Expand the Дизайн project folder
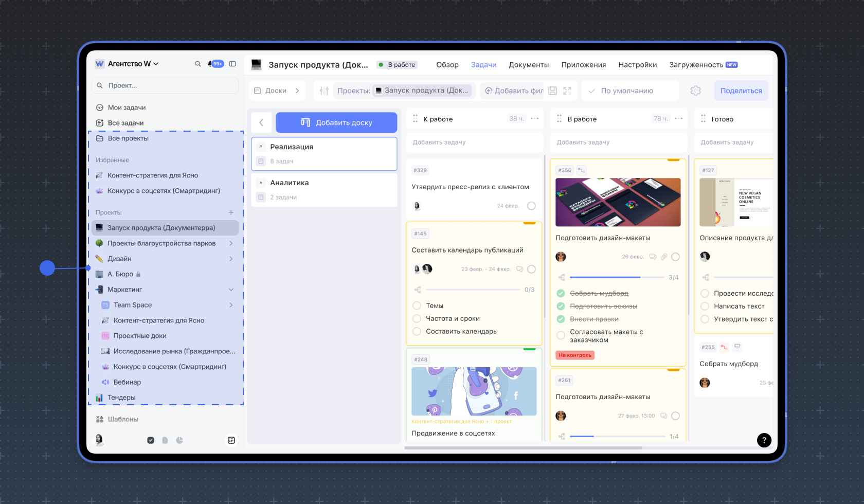864x504 pixels. coord(231,259)
